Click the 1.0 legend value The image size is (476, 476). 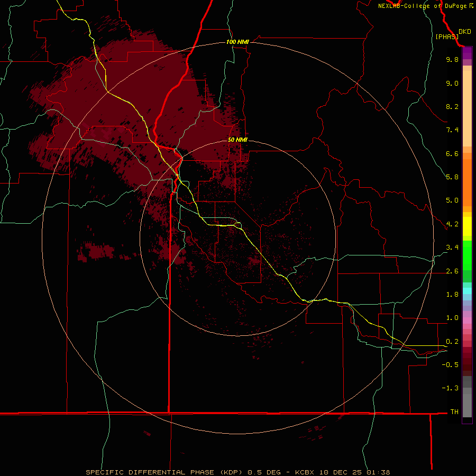click(452, 318)
